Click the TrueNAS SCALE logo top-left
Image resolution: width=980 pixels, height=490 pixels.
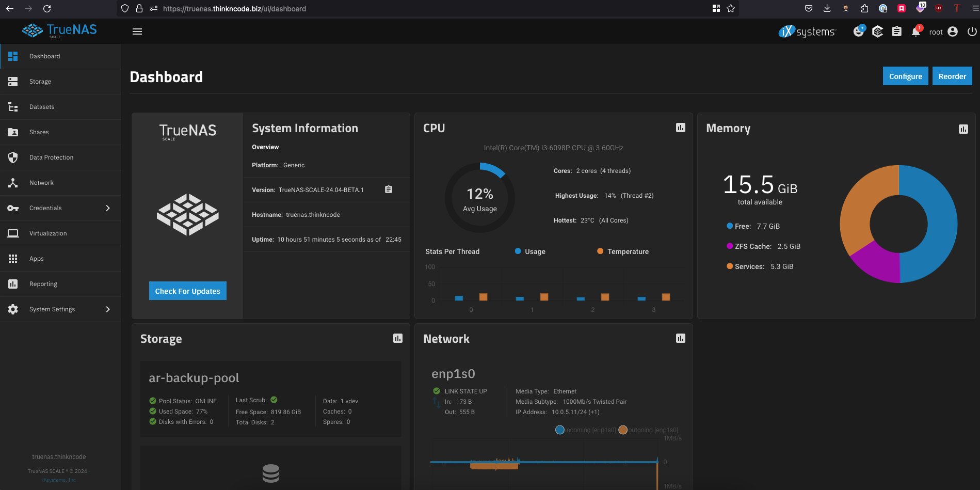59,30
